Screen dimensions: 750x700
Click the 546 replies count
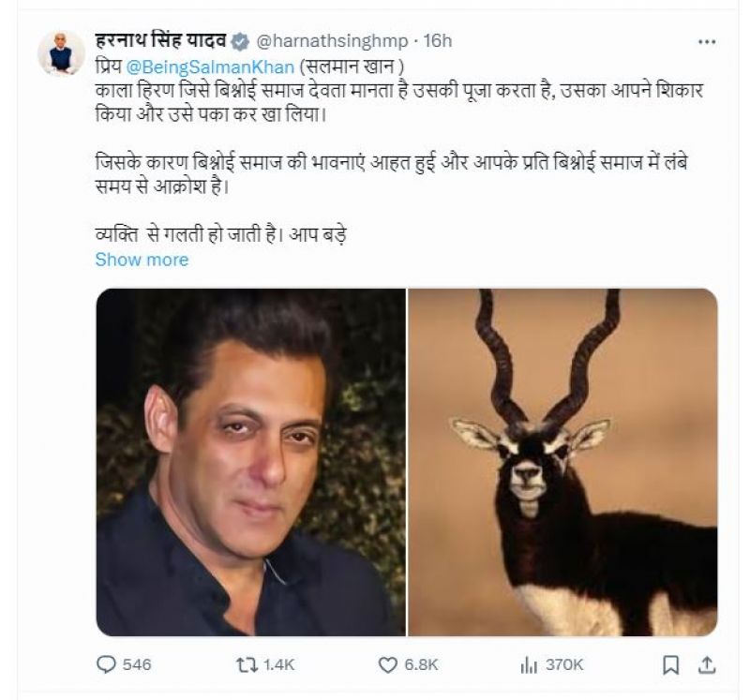click(x=137, y=664)
